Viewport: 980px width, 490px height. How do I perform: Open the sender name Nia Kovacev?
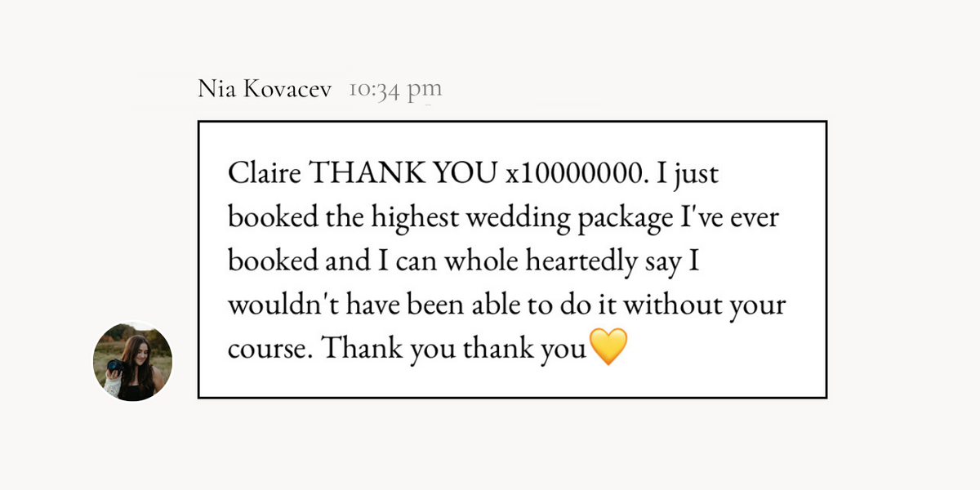pyautogui.click(x=265, y=89)
